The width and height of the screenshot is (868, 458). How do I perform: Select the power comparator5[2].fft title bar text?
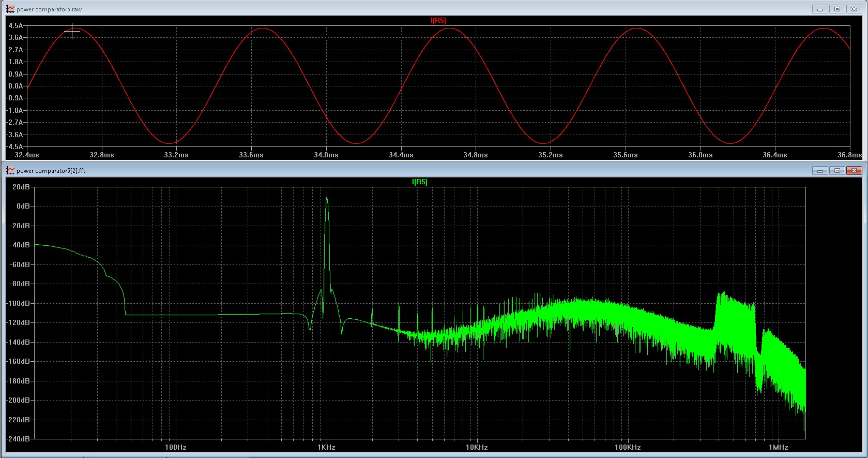click(51, 171)
